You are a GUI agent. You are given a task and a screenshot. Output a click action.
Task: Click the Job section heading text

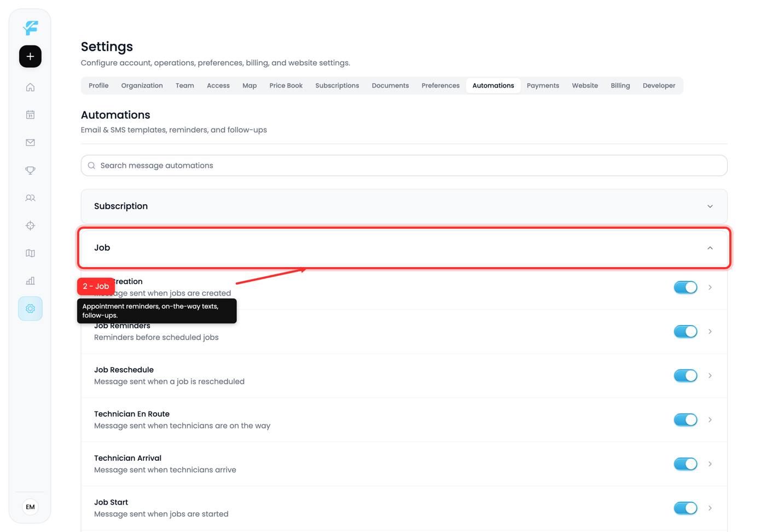pyautogui.click(x=102, y=248)
